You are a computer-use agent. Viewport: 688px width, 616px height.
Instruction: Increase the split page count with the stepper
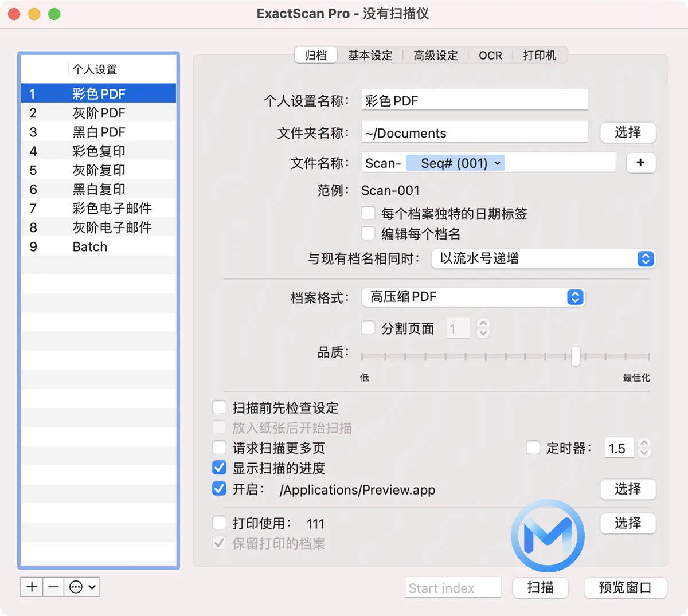pyautogui.click(x=483, y=323)
